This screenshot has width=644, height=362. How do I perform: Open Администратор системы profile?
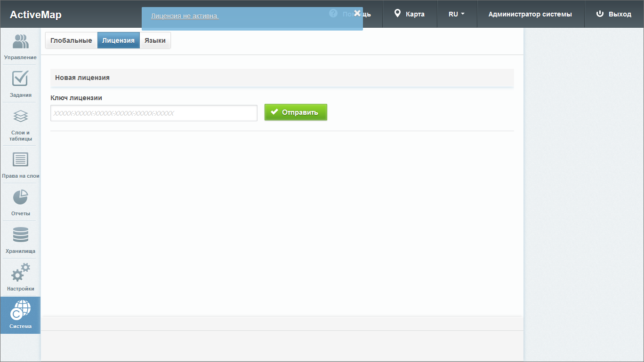(x=530, y=14)
